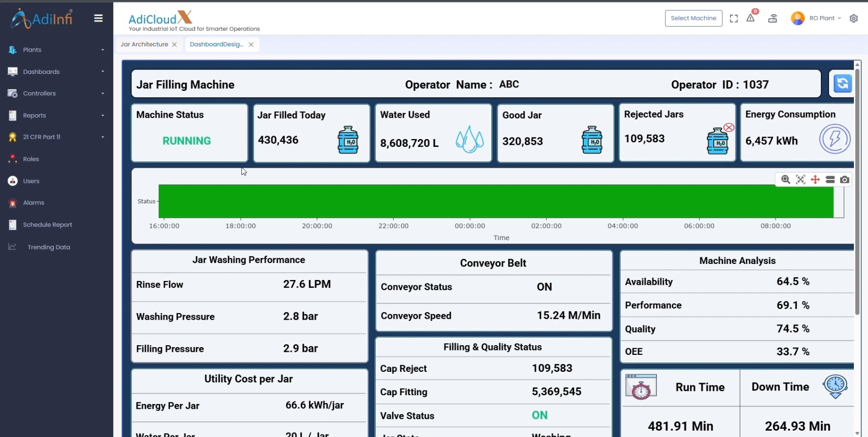Click the Select Machine button
The image size is (868, 437).
tap(693, 18)
